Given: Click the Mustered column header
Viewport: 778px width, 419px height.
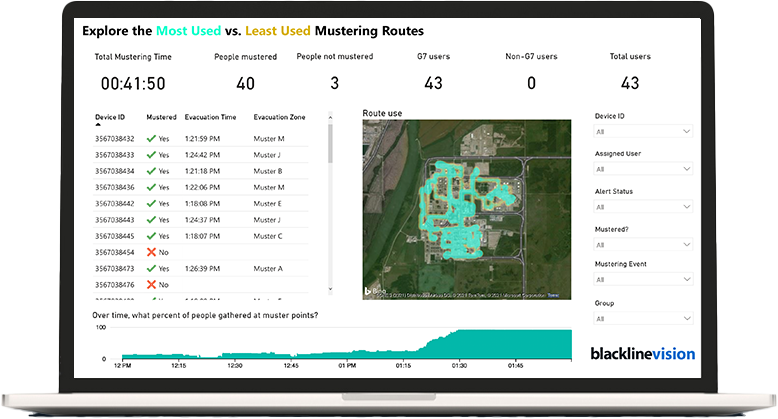Looking at the screenshot, I should point(161,117).
